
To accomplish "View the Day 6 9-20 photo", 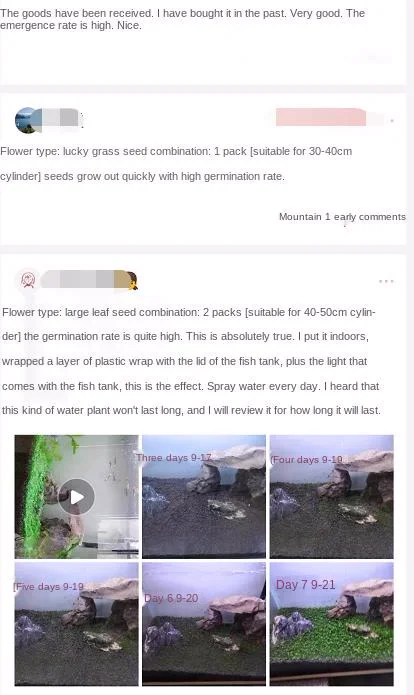I will (x=204, y=624).
